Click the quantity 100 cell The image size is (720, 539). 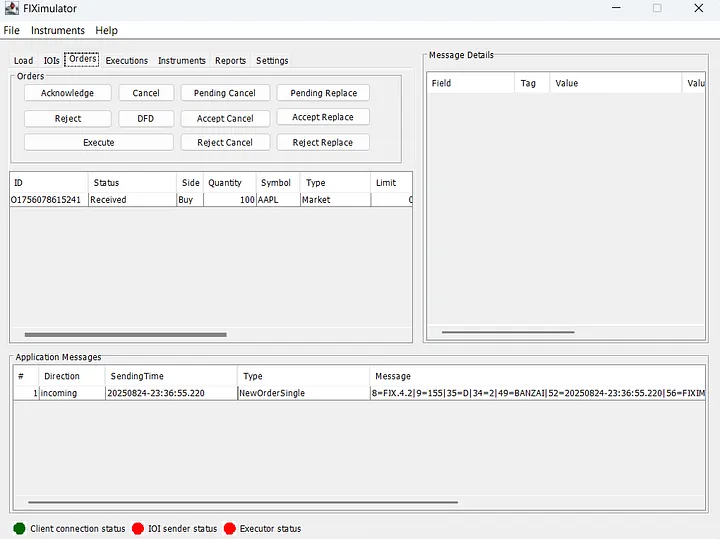point(230,200)
